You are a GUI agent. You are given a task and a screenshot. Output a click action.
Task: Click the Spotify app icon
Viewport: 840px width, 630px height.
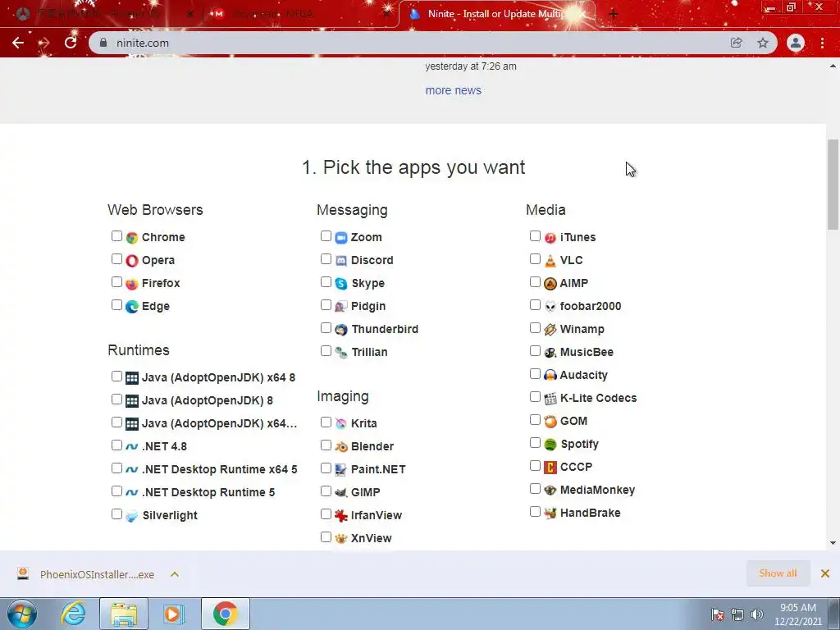[x=550, y=444]
